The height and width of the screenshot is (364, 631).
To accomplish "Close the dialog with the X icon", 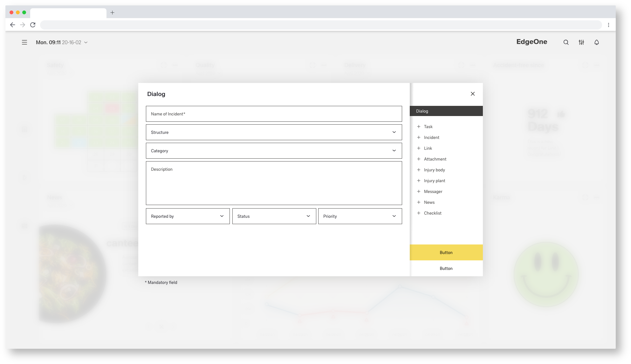I will [x=473, y=94].
